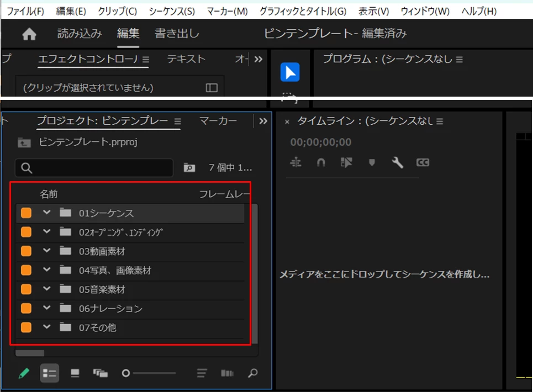Open the シーケンス(S) menu

(x=172, y=12)
